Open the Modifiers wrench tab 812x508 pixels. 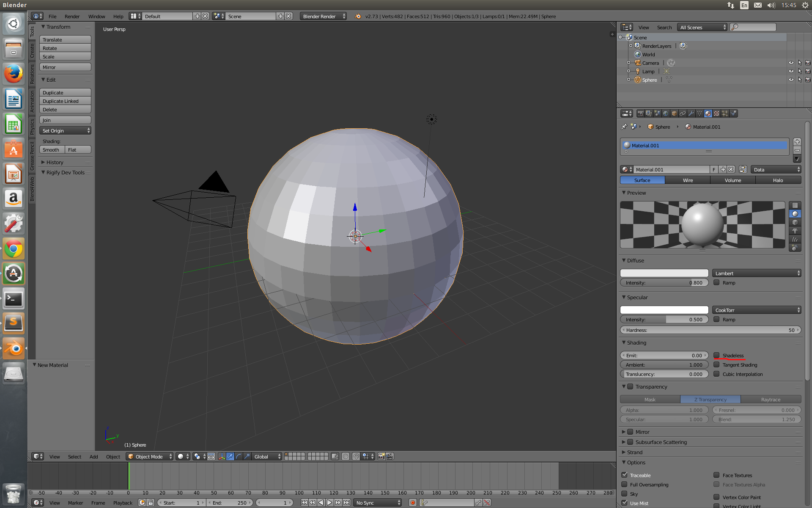point(691,113)
